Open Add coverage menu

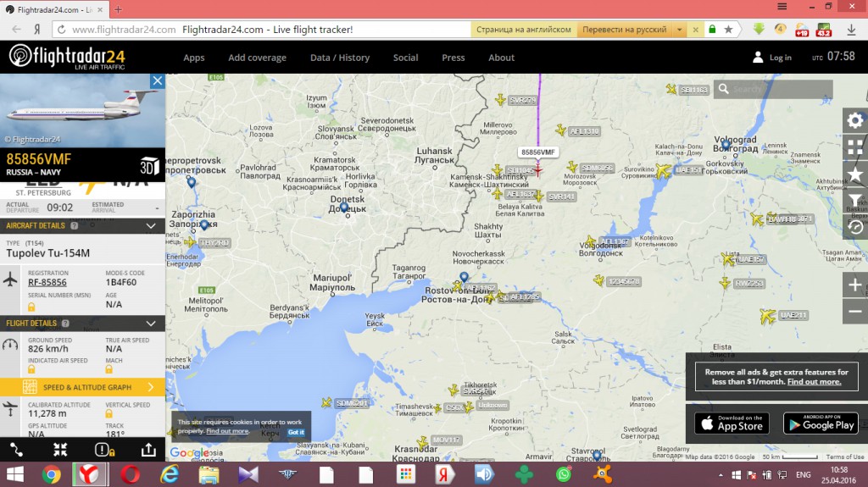[258, 58]
